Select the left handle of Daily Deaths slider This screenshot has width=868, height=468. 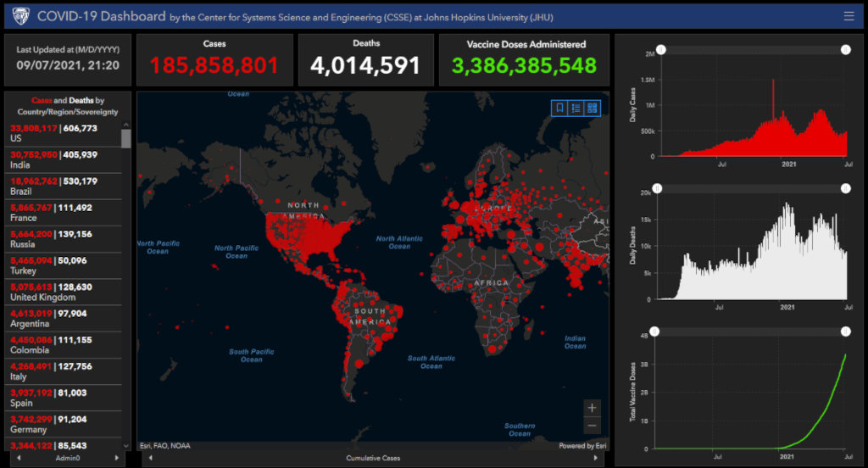click(x=657, y=188)
